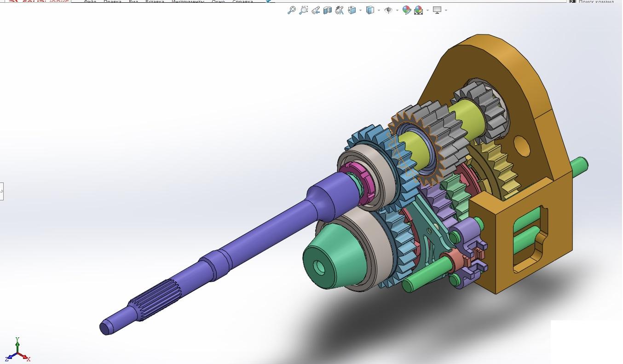Activate the Zoom to Area tool
Viewport: 623px width, 364px height.
click(x=303, y=10)
